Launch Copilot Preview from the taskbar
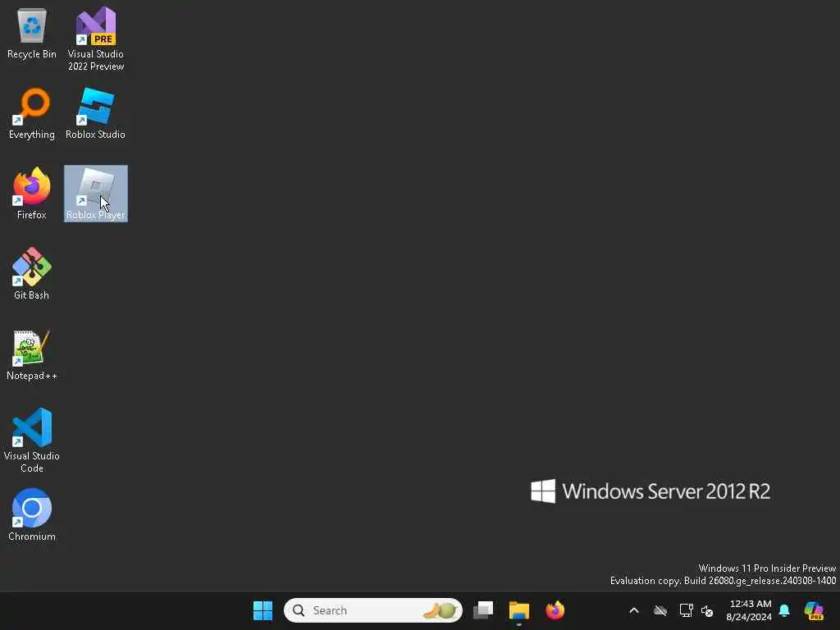840x630 pixels. coord(814,610)
